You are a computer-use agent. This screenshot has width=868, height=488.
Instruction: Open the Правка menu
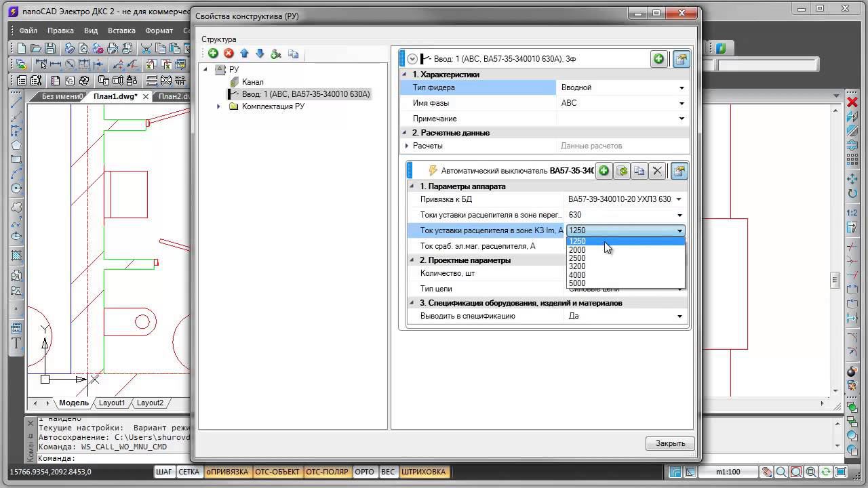[60, 30]
